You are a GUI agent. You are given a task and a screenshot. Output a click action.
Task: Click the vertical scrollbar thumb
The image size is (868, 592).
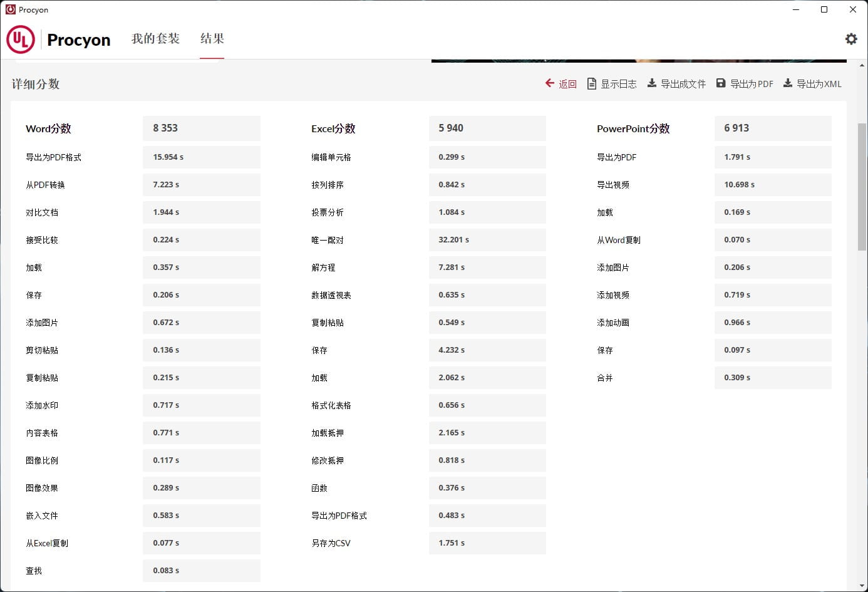(862, 187)
